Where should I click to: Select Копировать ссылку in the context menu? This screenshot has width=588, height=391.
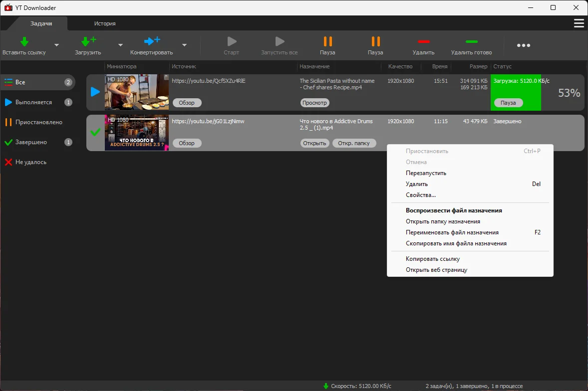pos(432,259)
